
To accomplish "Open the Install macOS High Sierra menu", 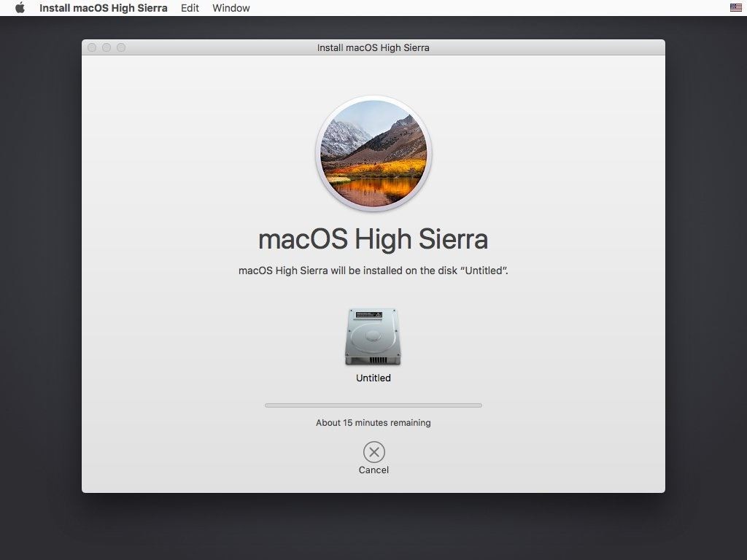I will tap(104, 8).
